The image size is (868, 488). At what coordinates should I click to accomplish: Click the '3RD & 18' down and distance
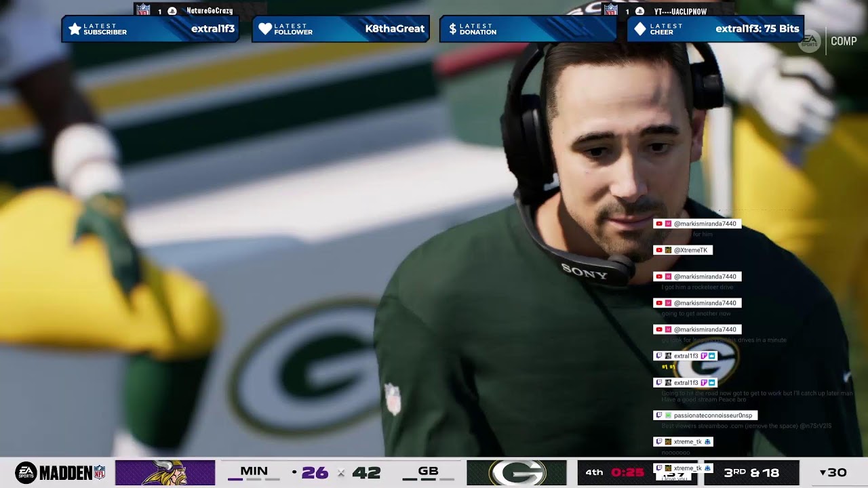751,473
